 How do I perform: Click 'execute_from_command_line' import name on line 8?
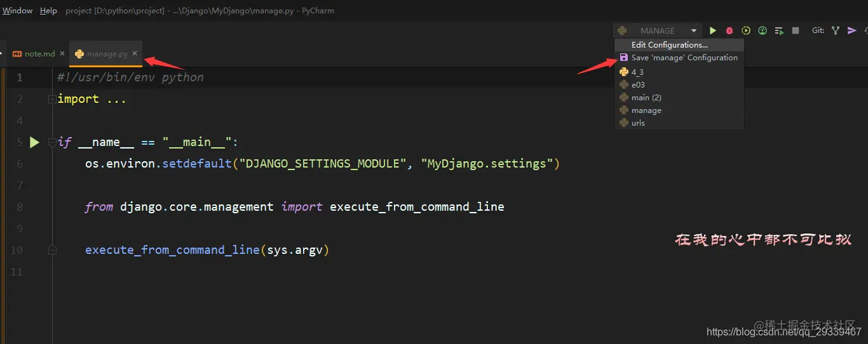pyautogui.click(x=417, y=207)
